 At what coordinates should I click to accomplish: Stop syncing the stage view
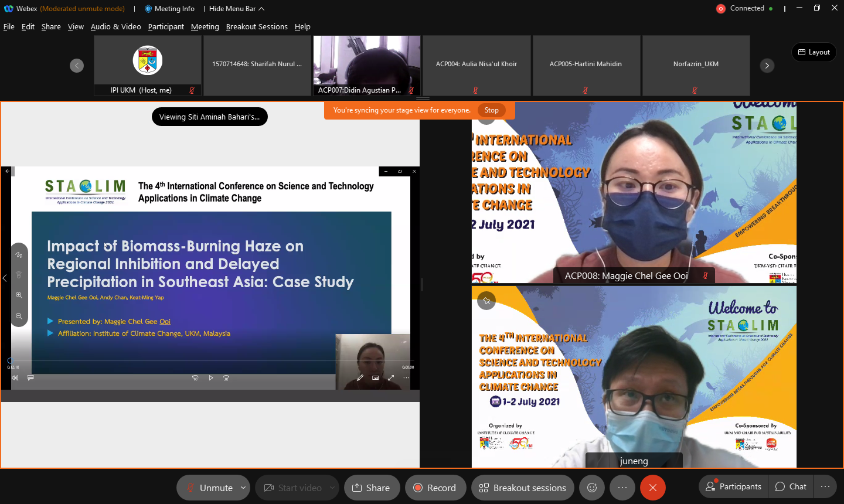point(491,110)
